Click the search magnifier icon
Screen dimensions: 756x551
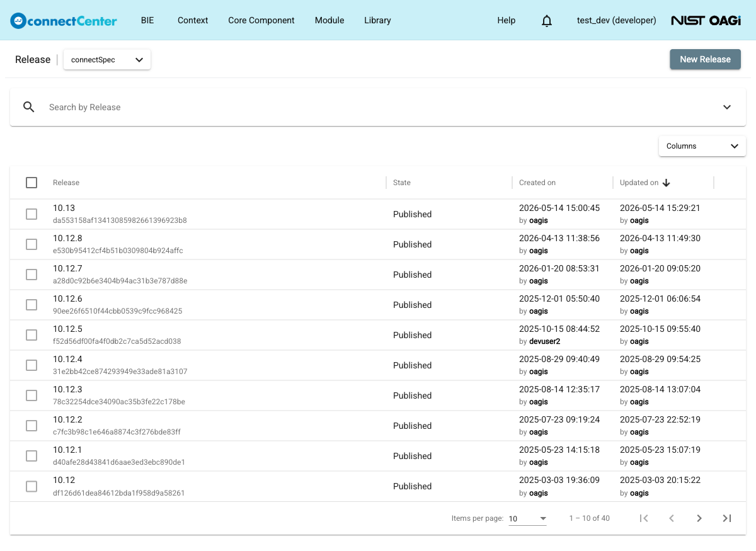[29, 107]
